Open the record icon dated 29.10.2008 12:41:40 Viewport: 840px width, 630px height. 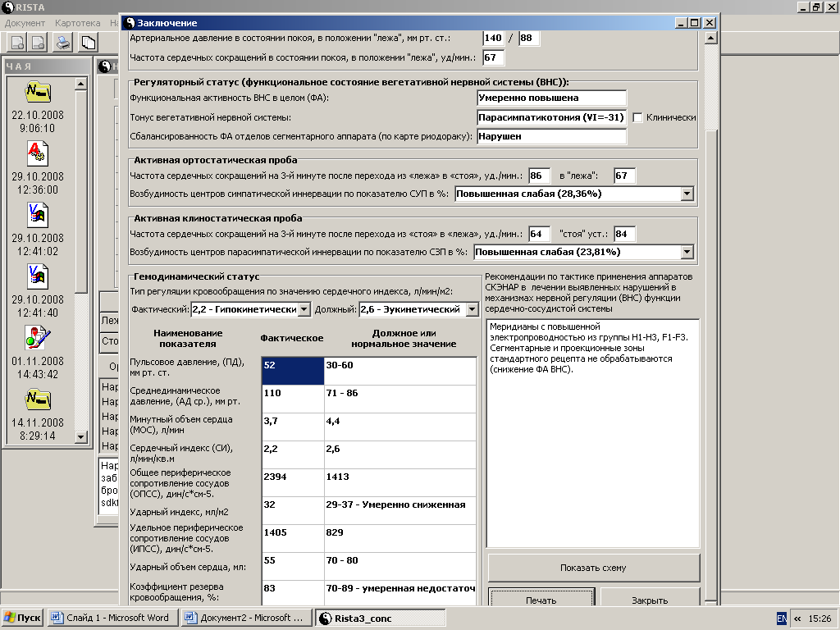[x=38, y=277]
